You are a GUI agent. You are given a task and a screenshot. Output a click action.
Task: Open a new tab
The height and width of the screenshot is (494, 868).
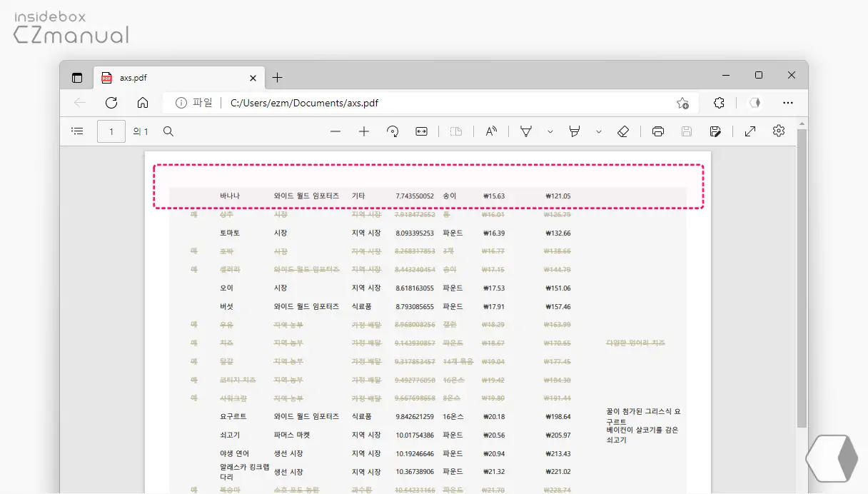278,78
